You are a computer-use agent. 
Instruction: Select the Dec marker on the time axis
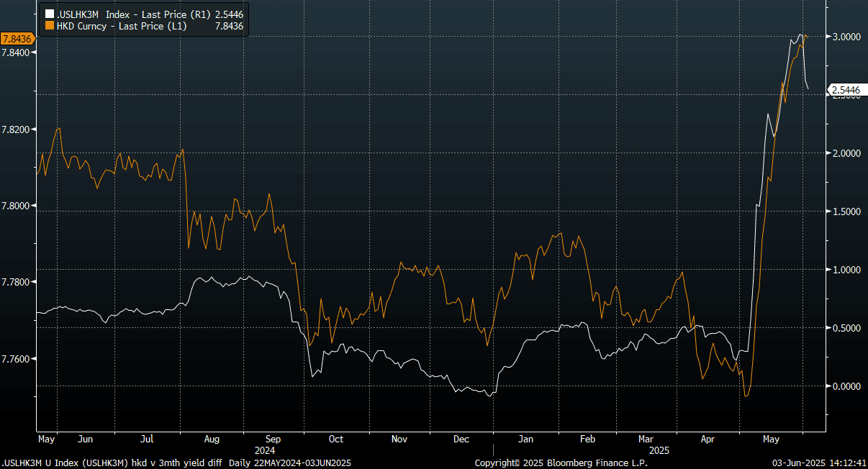[461, 439]
